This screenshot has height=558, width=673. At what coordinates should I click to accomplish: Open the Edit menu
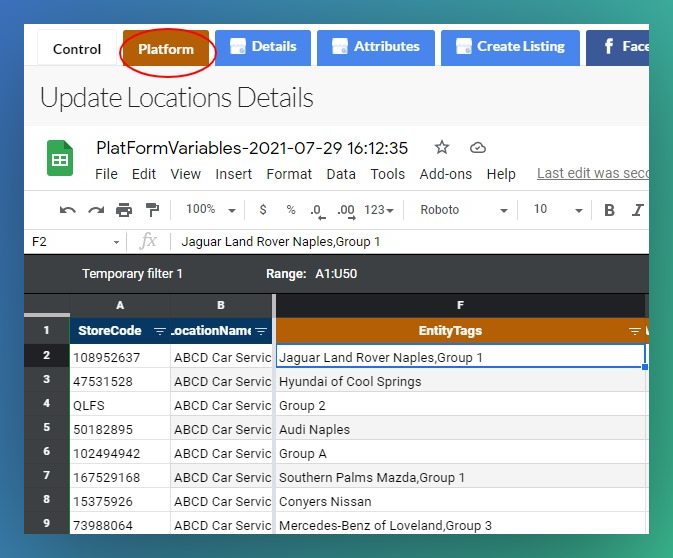[144, 174]
